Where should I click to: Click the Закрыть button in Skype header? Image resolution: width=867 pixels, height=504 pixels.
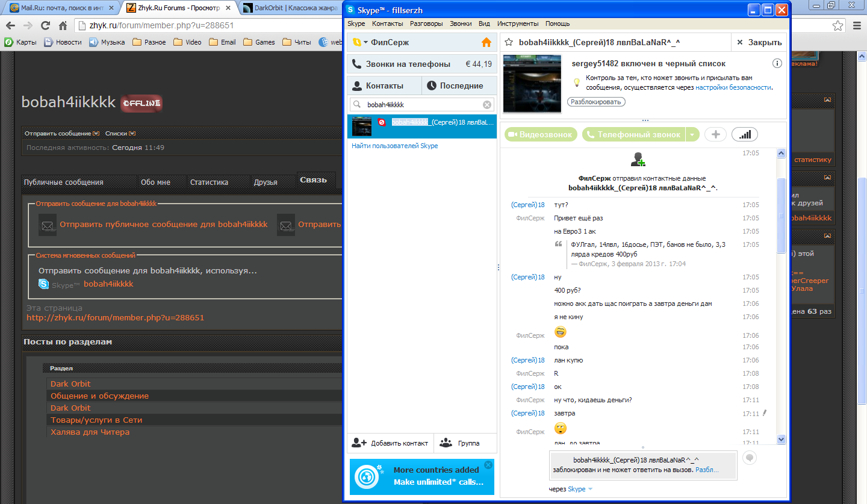click(x=760, y=42)
